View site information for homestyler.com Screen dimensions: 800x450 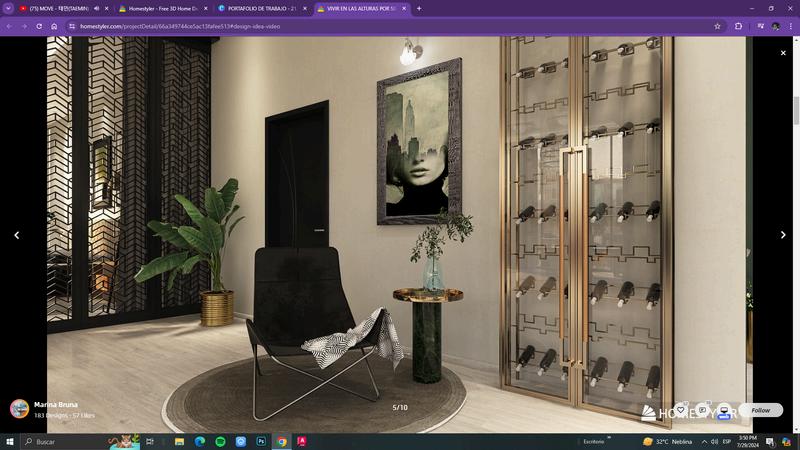(x=72, y=26)
